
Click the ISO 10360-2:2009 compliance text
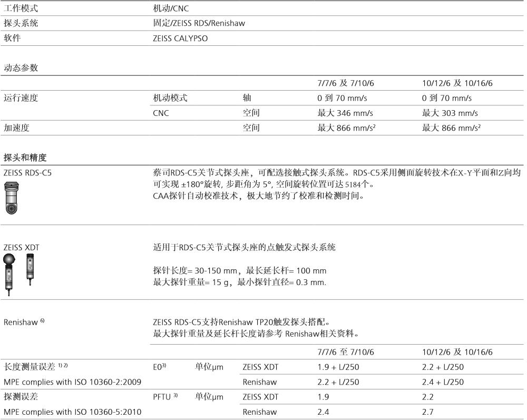(x=72, y=382)
